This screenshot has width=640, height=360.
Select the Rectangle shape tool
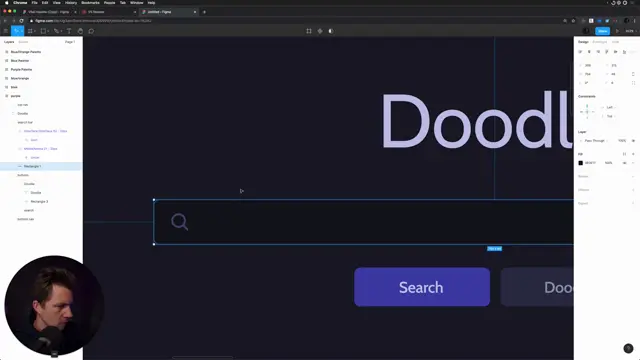(x=44, y=31)
